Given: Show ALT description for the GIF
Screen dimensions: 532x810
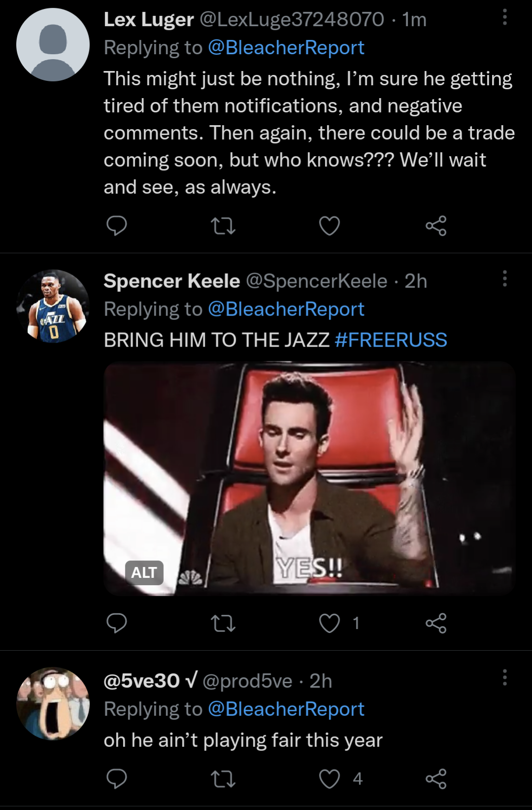Looking at the screenshot, I should tap(144, 573).
